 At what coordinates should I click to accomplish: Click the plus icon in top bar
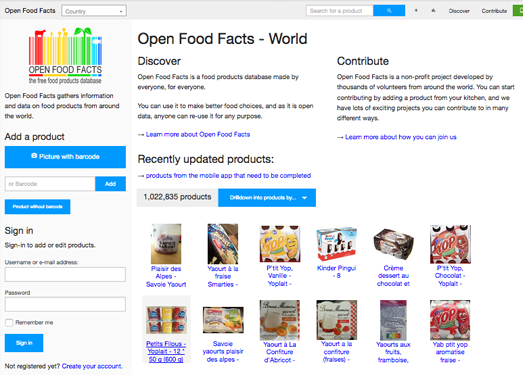pyautogui.click(x=416, y=11)
